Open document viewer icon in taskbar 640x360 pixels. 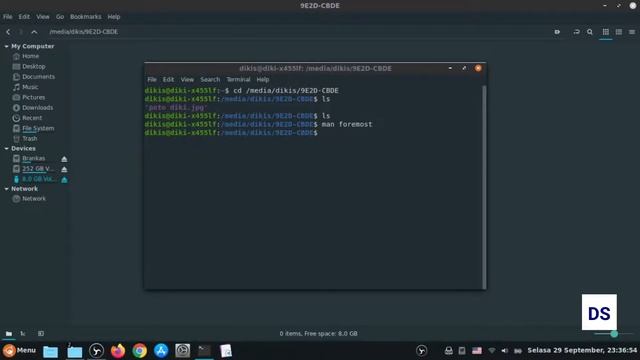226,351
